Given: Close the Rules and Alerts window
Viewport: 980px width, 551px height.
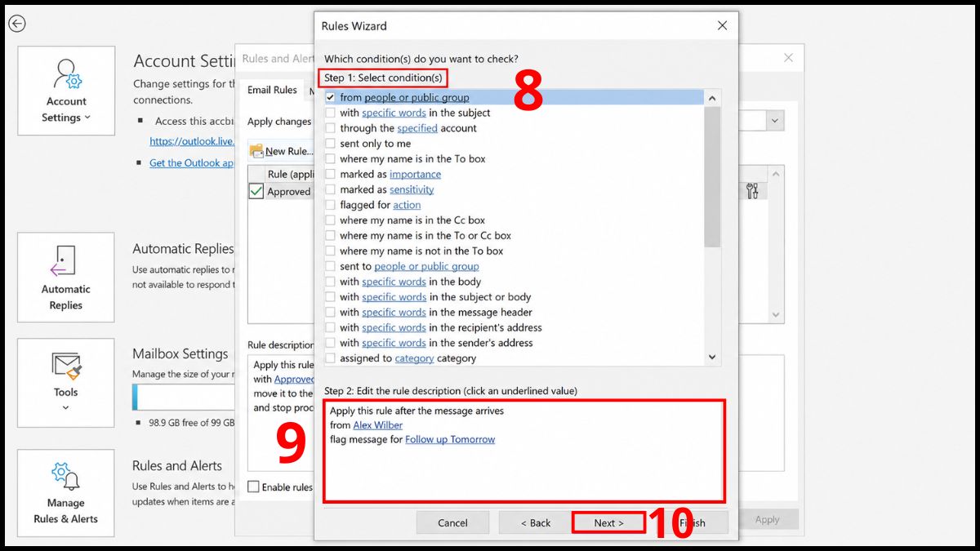Looking at the screenshot, I should pyautogui.click(x=788, y=58).
